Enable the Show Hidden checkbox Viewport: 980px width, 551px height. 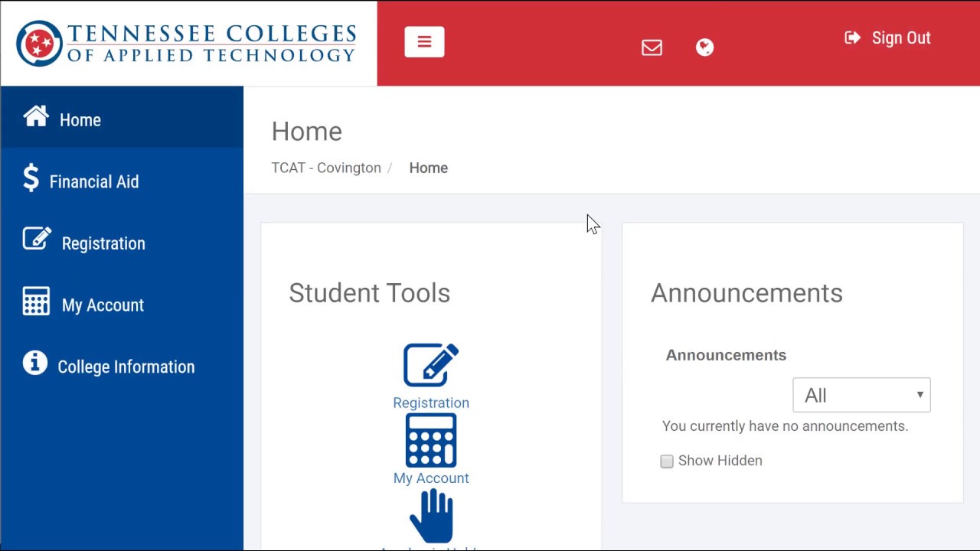(x=667, y=461)
